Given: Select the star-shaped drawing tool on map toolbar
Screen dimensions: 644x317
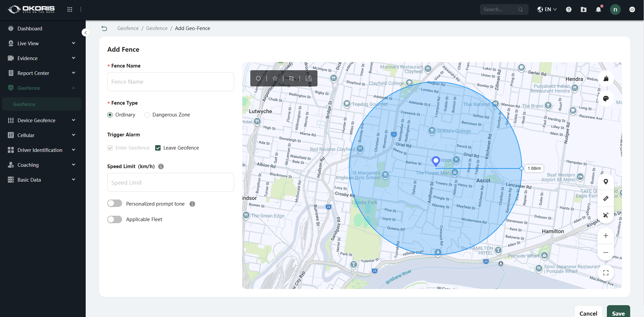Looking at the screenshot, I should [x=275, y=78].
